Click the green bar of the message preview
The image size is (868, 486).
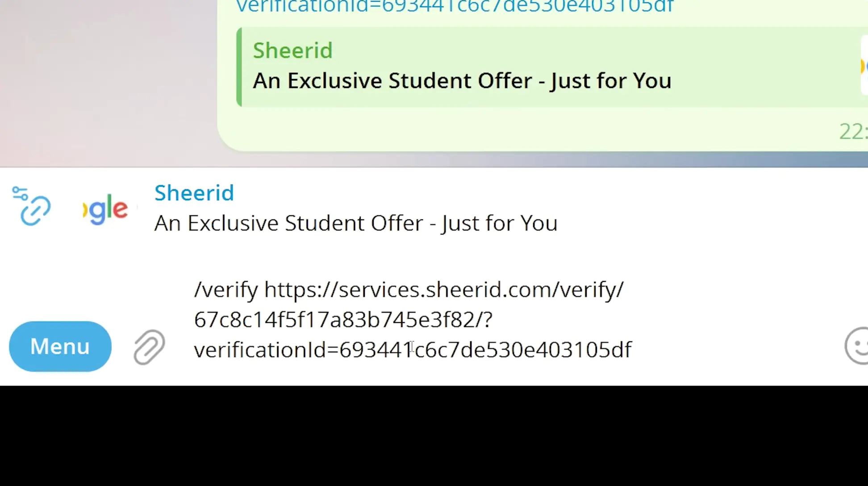click(x=239, y=67)
